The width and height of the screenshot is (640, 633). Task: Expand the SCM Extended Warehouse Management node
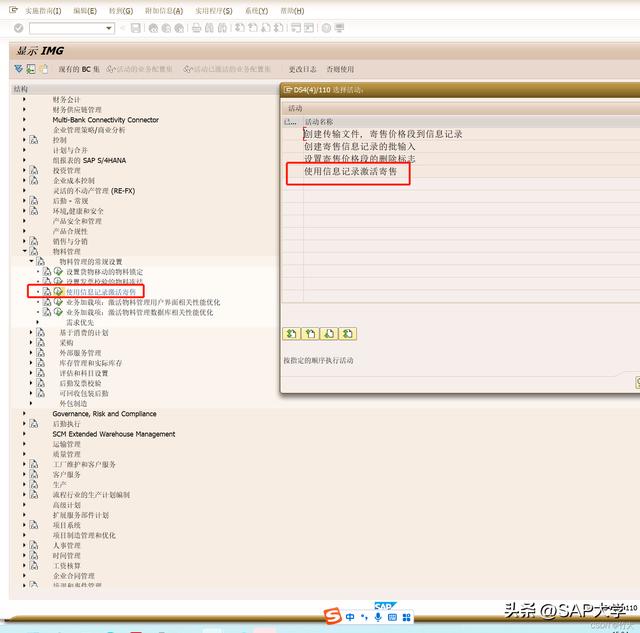pyautogui.click(x=25, y=434)
